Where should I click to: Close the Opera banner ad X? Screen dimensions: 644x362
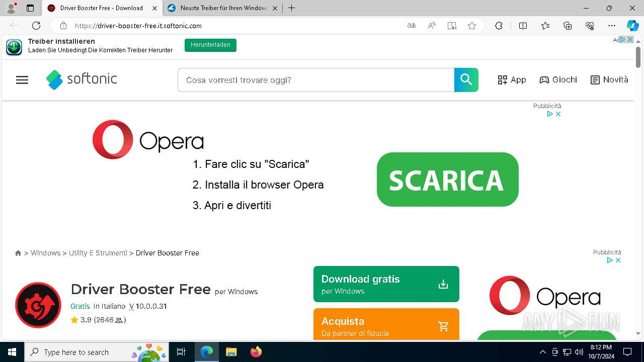click(x=558, y=114)
